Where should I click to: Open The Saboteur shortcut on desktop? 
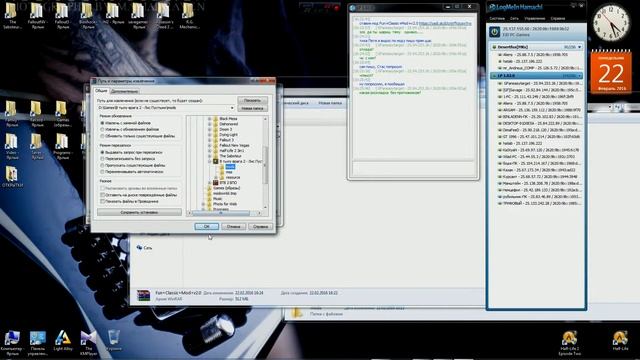pos(12,16)
